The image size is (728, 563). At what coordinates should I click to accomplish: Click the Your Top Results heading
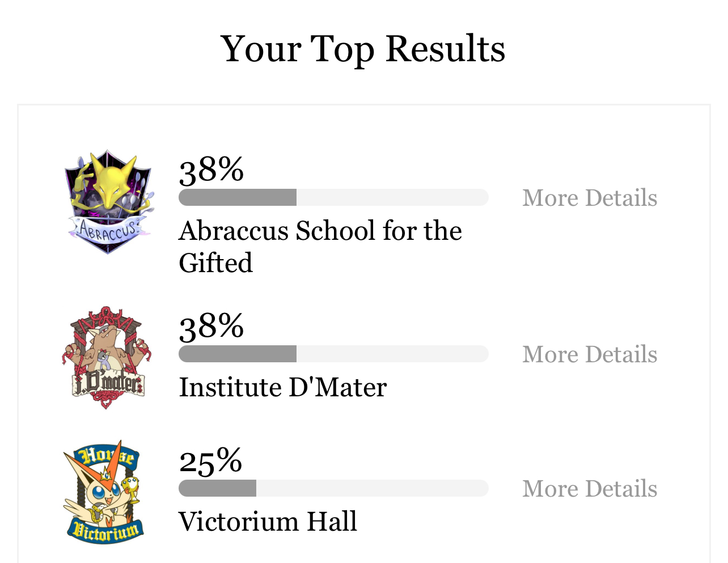[363, 49]
